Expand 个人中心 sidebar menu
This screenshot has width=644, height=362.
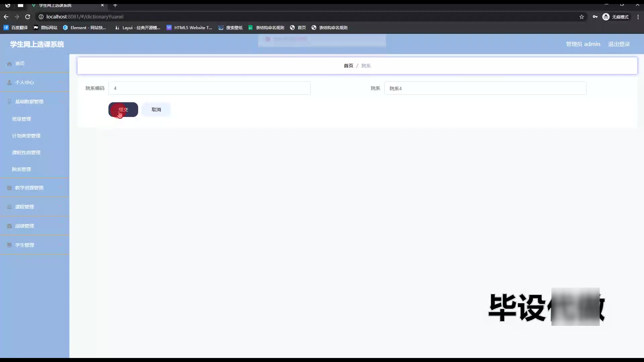[x=35, y=82]
